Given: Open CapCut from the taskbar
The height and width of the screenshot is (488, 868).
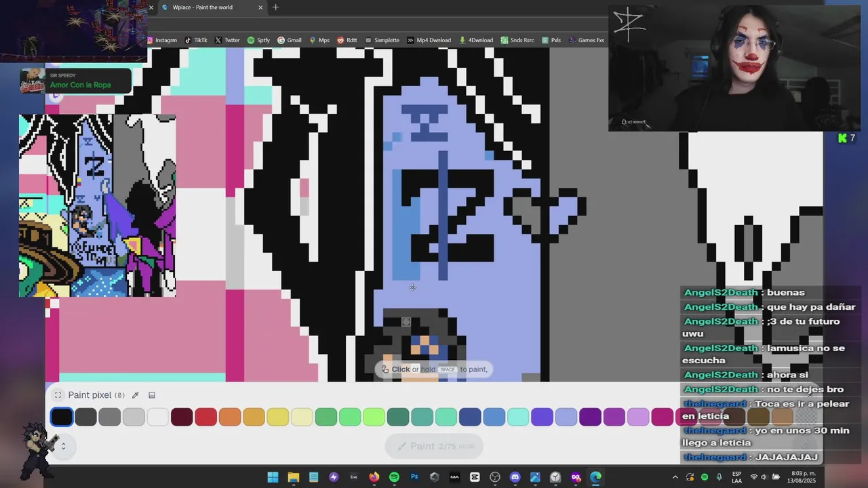Looking at the screenshot, I should tap(475, 477).
